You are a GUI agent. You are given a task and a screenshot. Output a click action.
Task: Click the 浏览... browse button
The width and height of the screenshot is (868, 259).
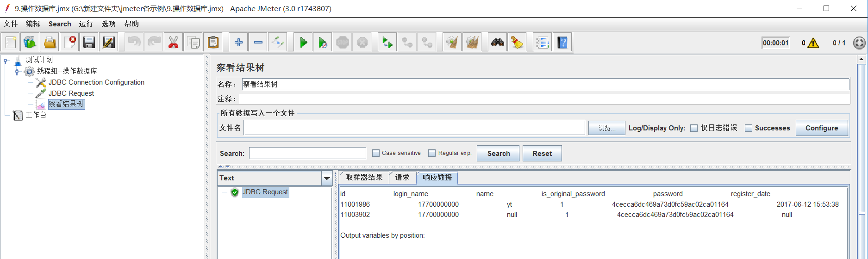click(x=607, y=128)
